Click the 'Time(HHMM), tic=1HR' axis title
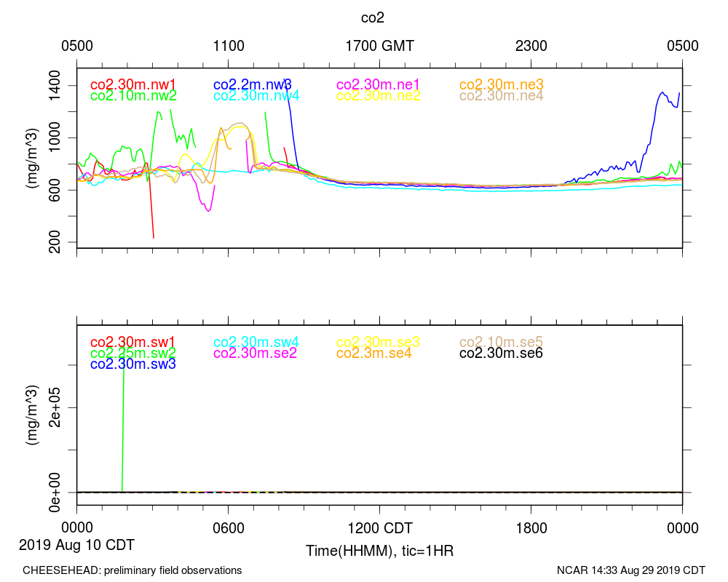This screenshot has height=582, width=728. (380, 551)
